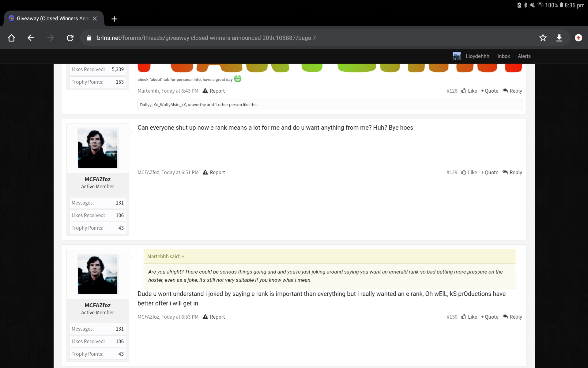The height and width of the screenshot is (368, 588).
Task: Reload the page with the refresh icon
Action: [x=70, y=38]
